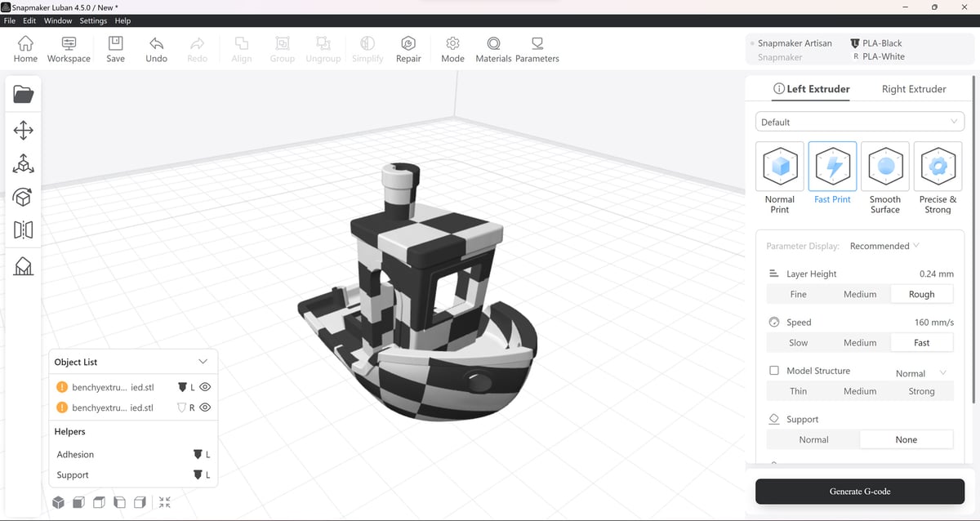980x521 pixels.
Task: Open a file with the folder icon
Action: click(24, 95)
